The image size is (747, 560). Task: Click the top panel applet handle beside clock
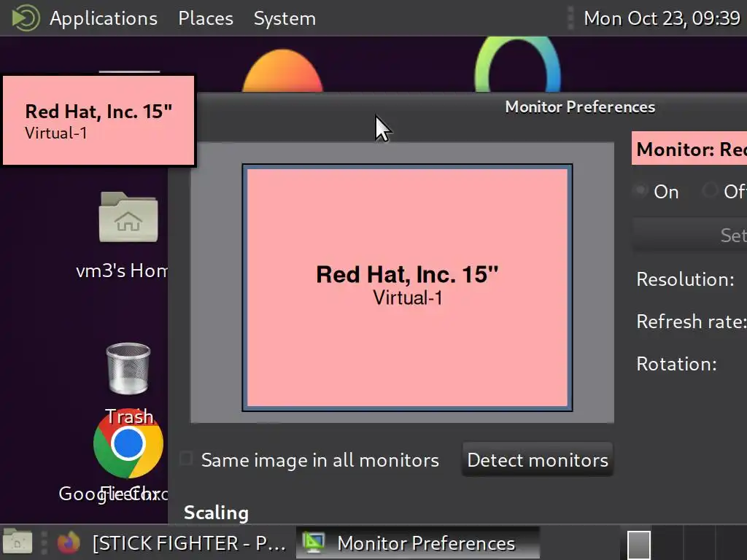click(570, 18)
